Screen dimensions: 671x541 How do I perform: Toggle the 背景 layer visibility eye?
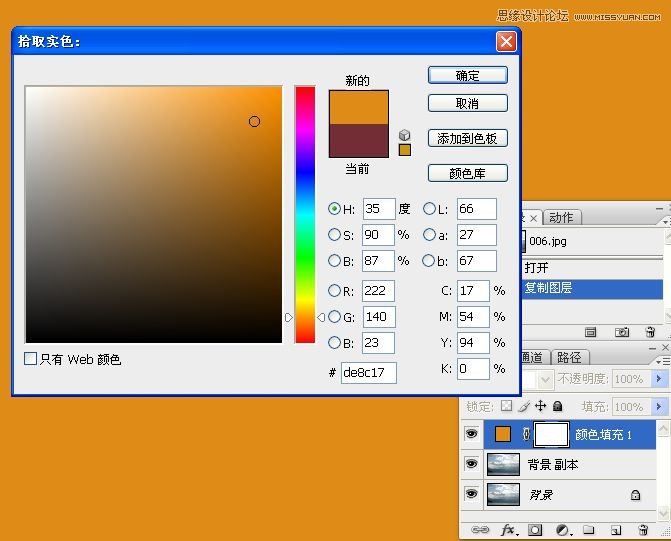(472, 494)
